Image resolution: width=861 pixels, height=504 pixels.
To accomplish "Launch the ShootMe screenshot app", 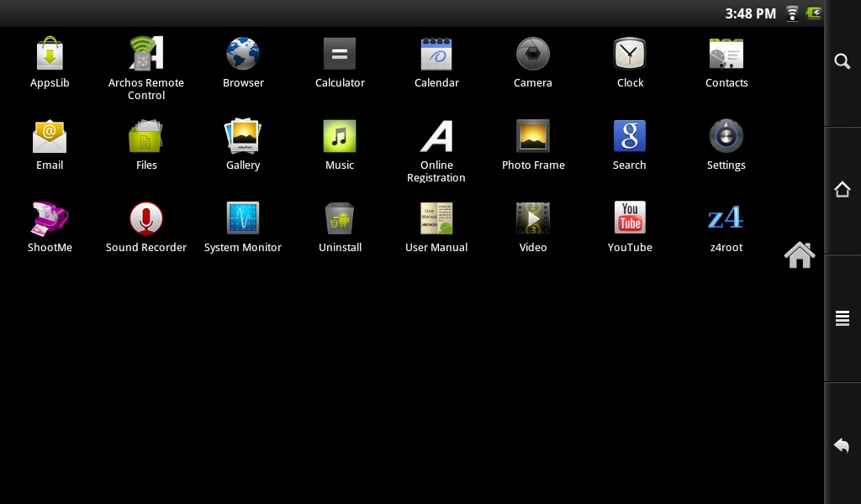I will tap(50, 218).
